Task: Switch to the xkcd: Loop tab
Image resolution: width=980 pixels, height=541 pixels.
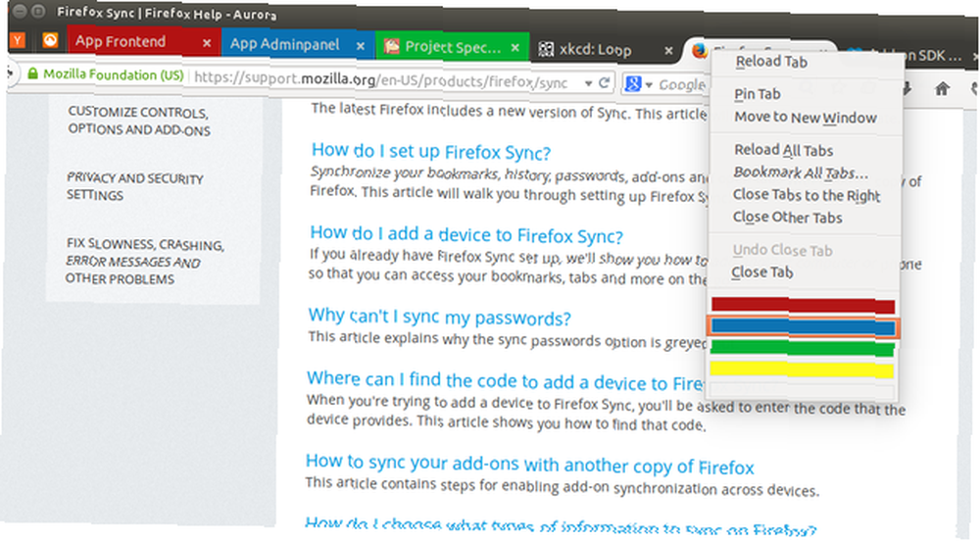Action: (x=605, y=49)
